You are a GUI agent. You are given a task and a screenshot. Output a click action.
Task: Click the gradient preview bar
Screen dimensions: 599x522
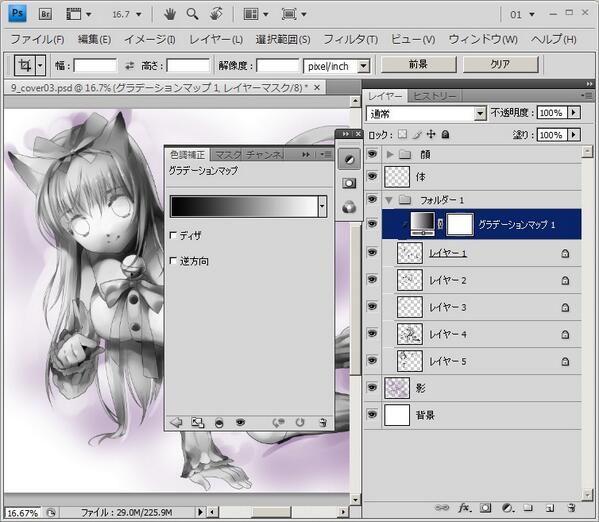pos(244,206)
